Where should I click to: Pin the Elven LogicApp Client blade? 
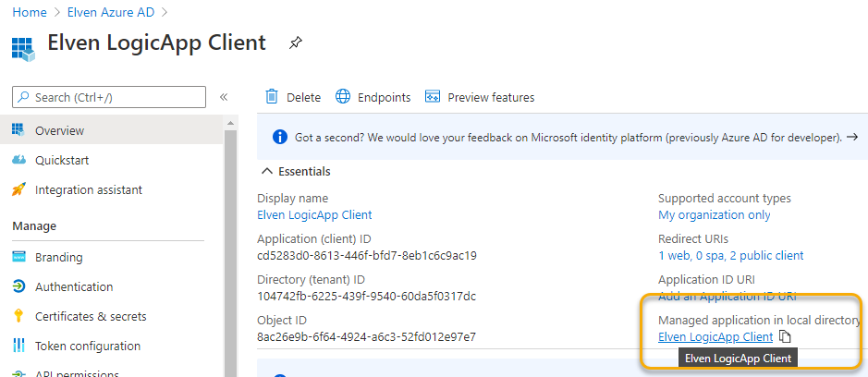click(x=296, y=43)
